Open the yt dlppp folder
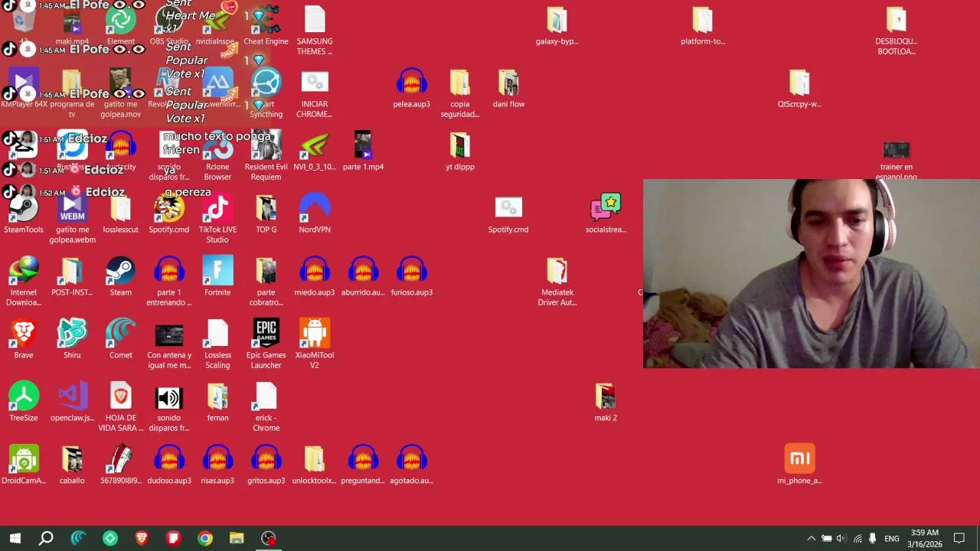The image size is (980, 551). point(459,151)
